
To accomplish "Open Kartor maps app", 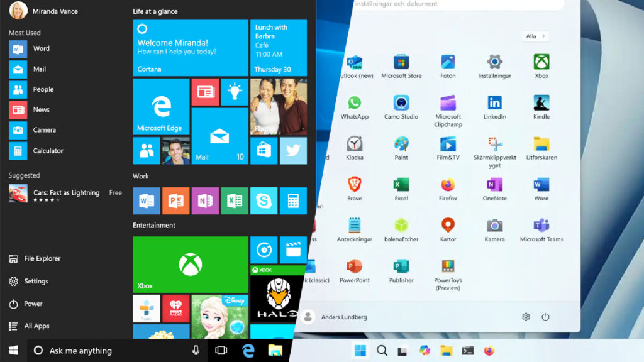I will [x=448, y=230].
